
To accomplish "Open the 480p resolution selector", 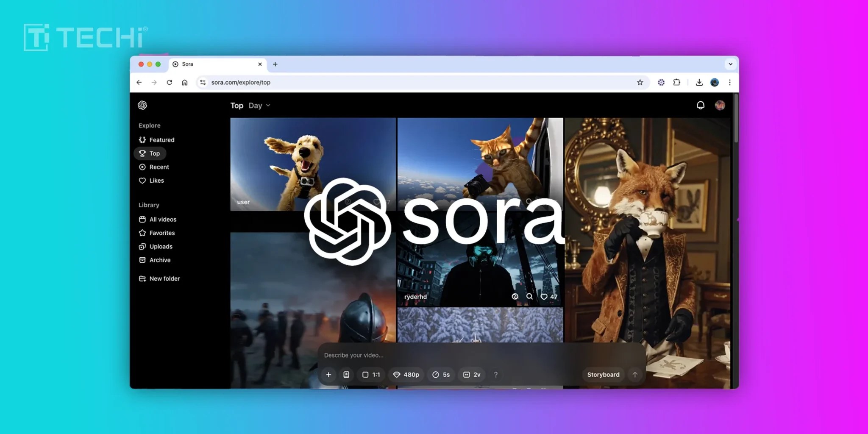I will [406, 375].
